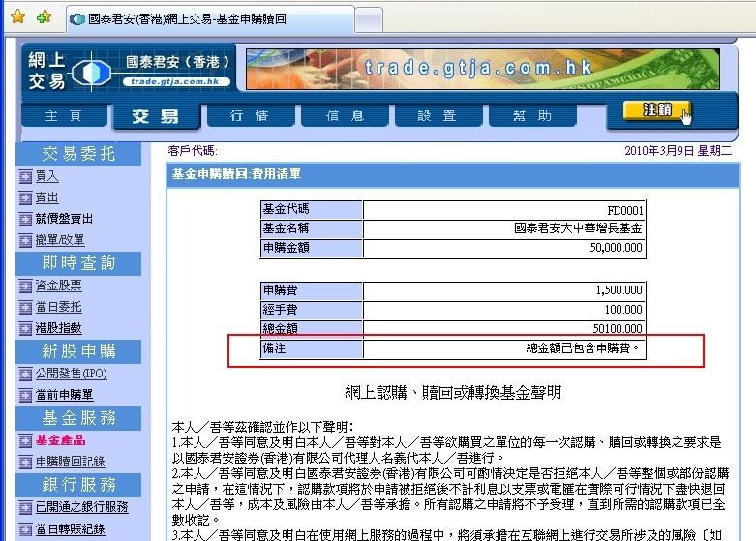Click the remark text 總金額已包含申購費
The height and width of the screenshot is (541, 756).
[583, 348]
